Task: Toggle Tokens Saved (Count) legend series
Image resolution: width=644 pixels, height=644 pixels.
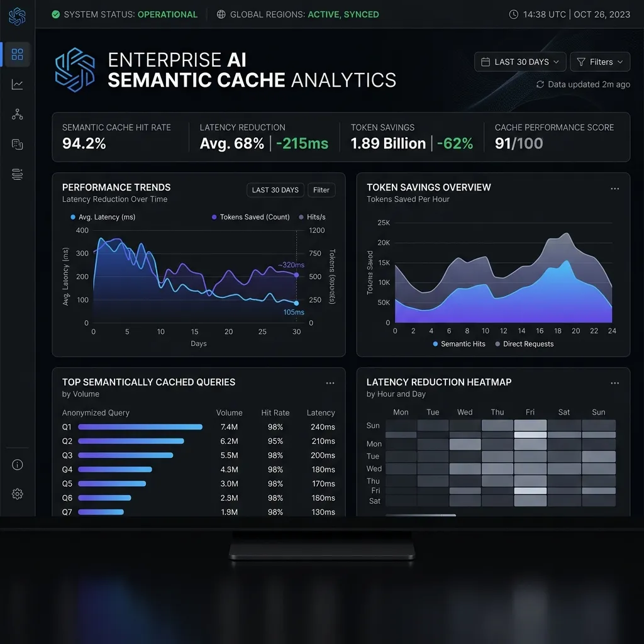Action: (x=250, y=217)
